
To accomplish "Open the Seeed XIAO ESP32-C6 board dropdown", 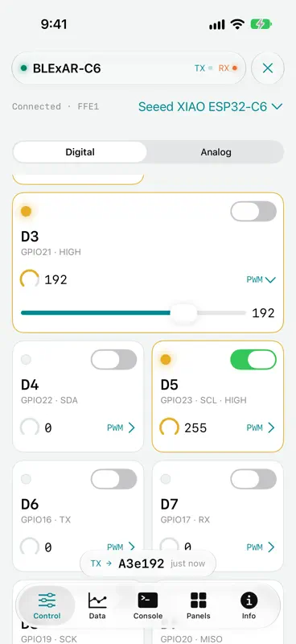I will coord(210,107).
